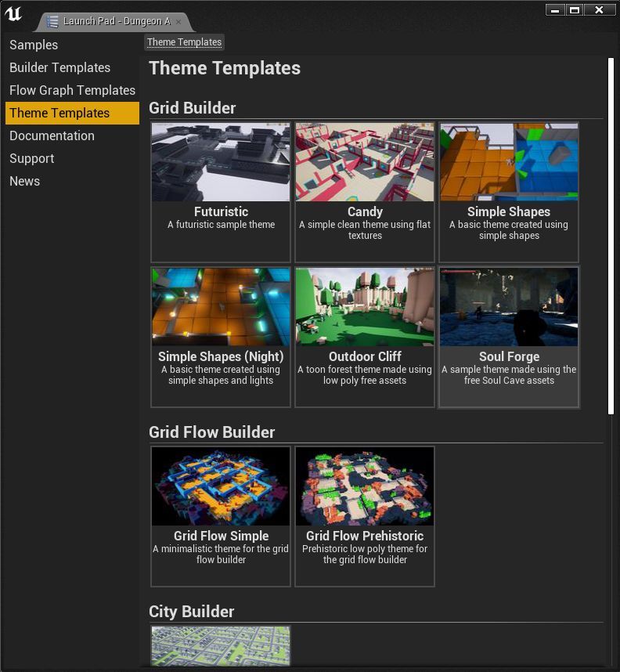This screenshot has width=620, height=672.
Task: Open the Soul Forge theme thumbnail
Action: (x=509, y=307)
